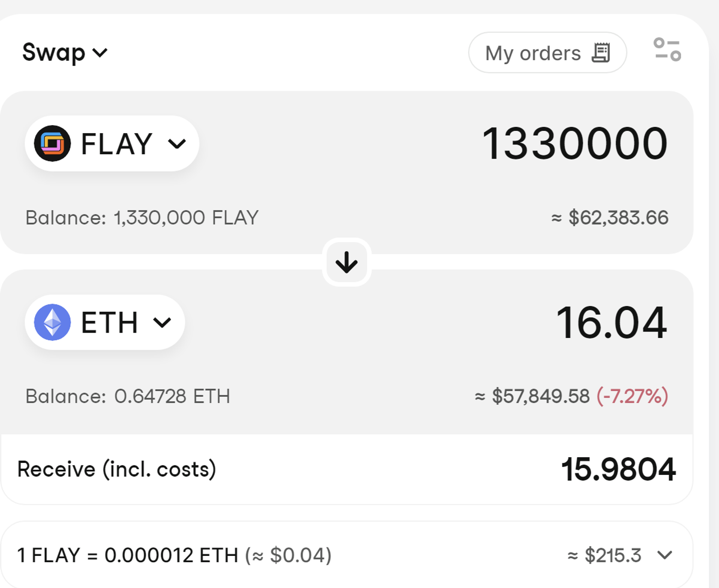Viewport: 719px width, 588px height.
Task: Expand rate details chevron beside $215.3
Action: (x=665, y=555)
